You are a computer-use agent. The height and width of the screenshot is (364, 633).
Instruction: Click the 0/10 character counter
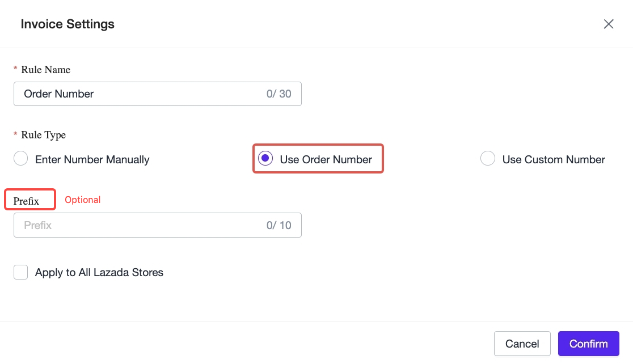(278, 225)
